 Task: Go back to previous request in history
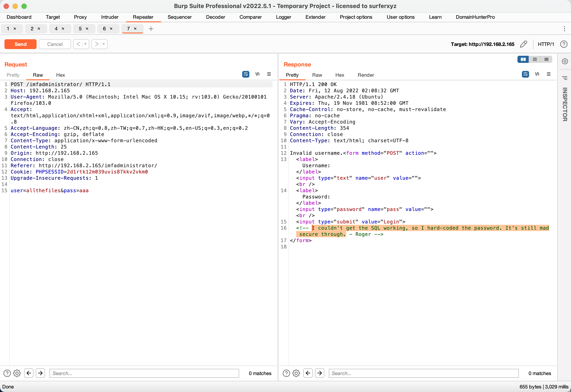pos(78,44)
